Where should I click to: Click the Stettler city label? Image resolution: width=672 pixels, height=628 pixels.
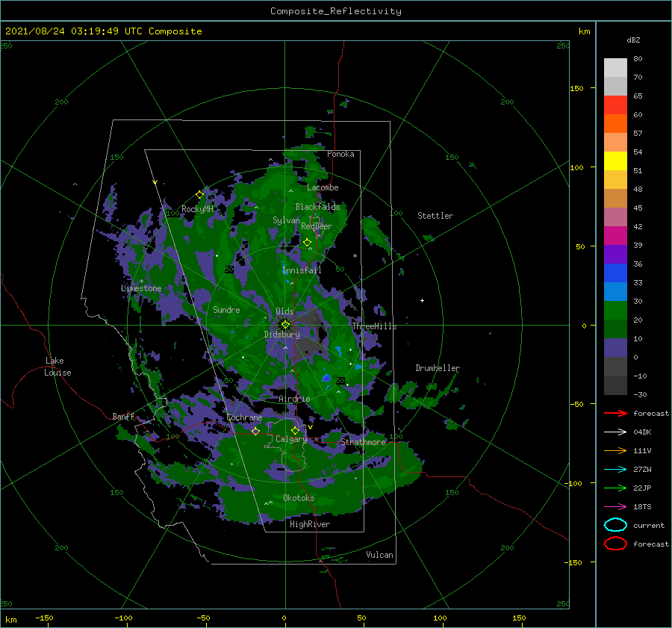(435, 216)
